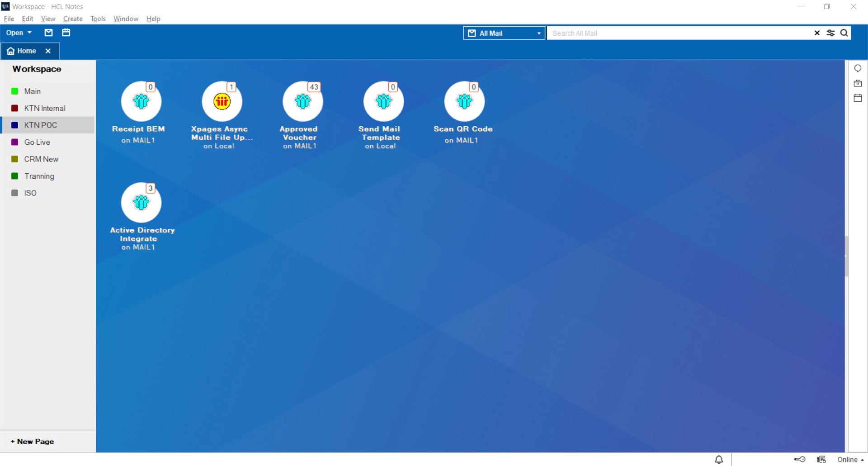Open the briefcase icon in right sidebar
The image size is (868, 466).
858,83
